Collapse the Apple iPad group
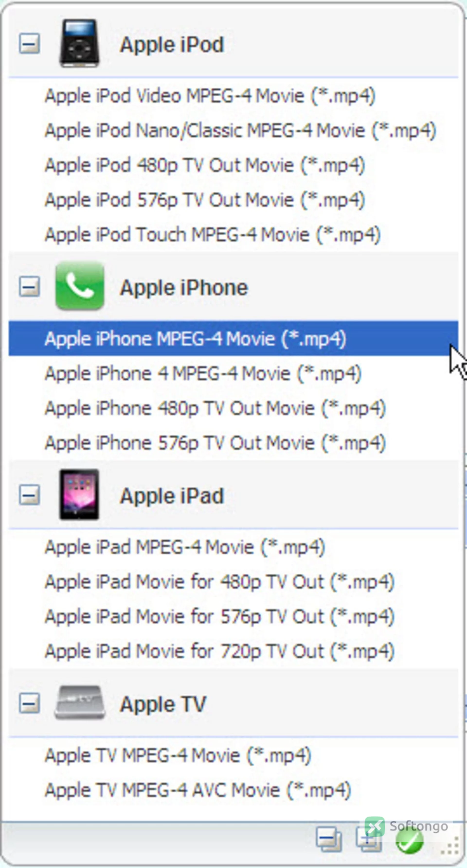467x868 pixels. click(x=29, y=495)
